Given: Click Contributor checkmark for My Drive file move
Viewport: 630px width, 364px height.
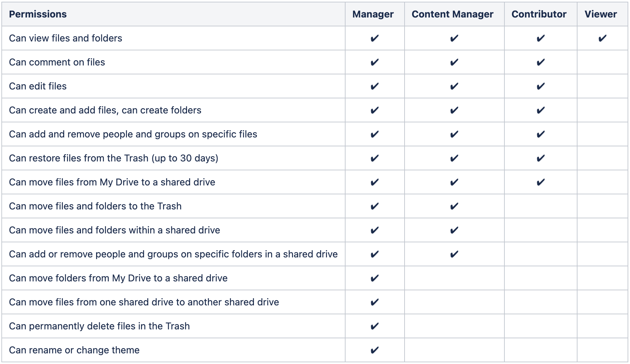Looking at the screenshot, I should [x=540, y=182].
